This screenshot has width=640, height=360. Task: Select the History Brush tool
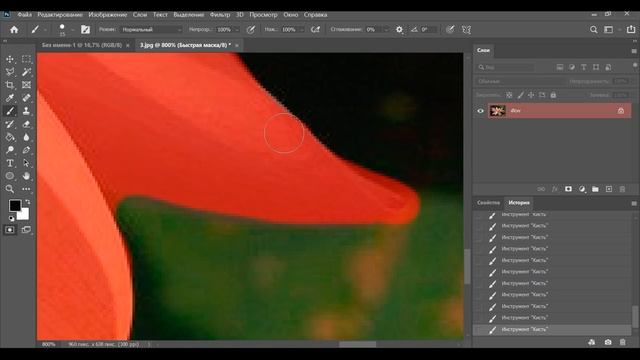pyautogui.click(x=10, y=124)
